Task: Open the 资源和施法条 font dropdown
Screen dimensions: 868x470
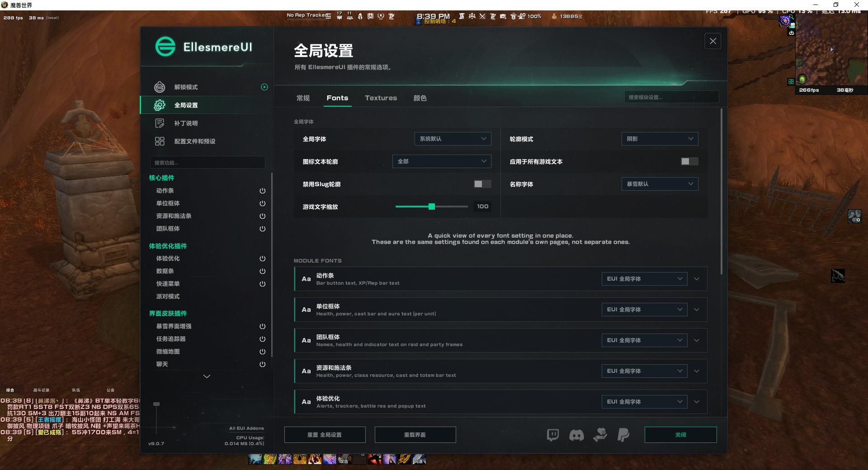Action: [x=644, y=371]
